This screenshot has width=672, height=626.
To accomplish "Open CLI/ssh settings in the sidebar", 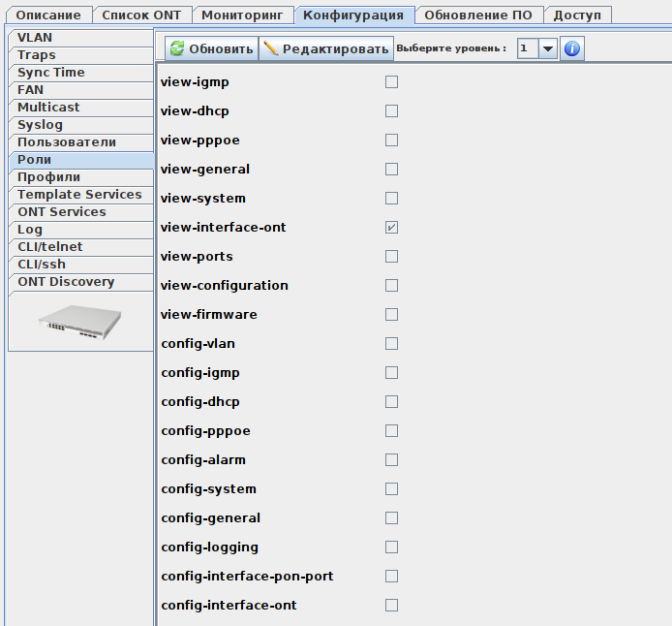I will (x=80, y=265).
